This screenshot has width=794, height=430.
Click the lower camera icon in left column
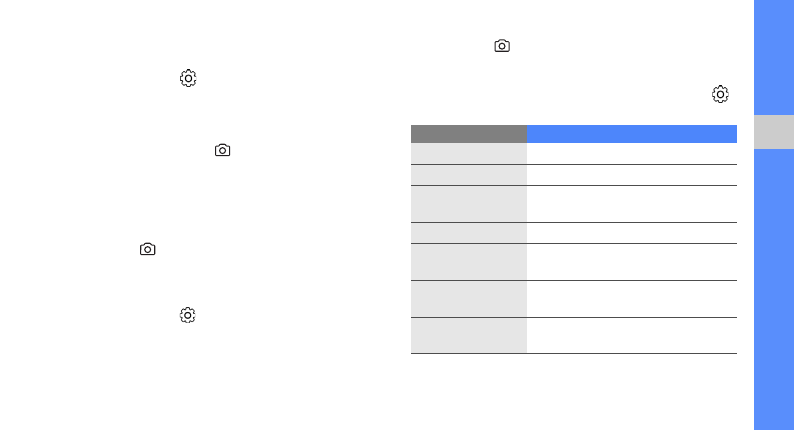tap(148, 249)
